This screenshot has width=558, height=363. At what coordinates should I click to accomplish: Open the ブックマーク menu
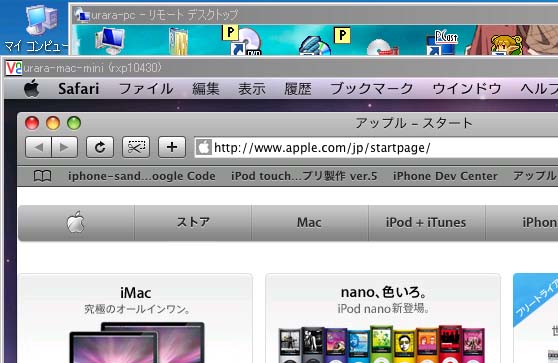[x=372, y=89]
